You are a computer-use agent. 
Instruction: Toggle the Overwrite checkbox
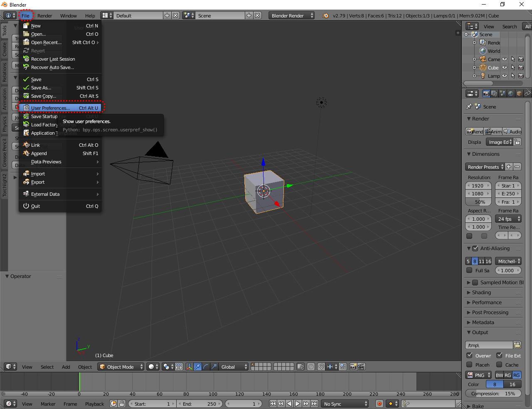coord(469,355)
